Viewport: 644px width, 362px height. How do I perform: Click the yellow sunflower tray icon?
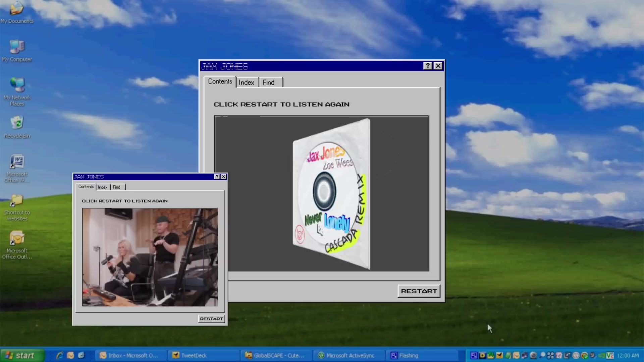point(482,355)
